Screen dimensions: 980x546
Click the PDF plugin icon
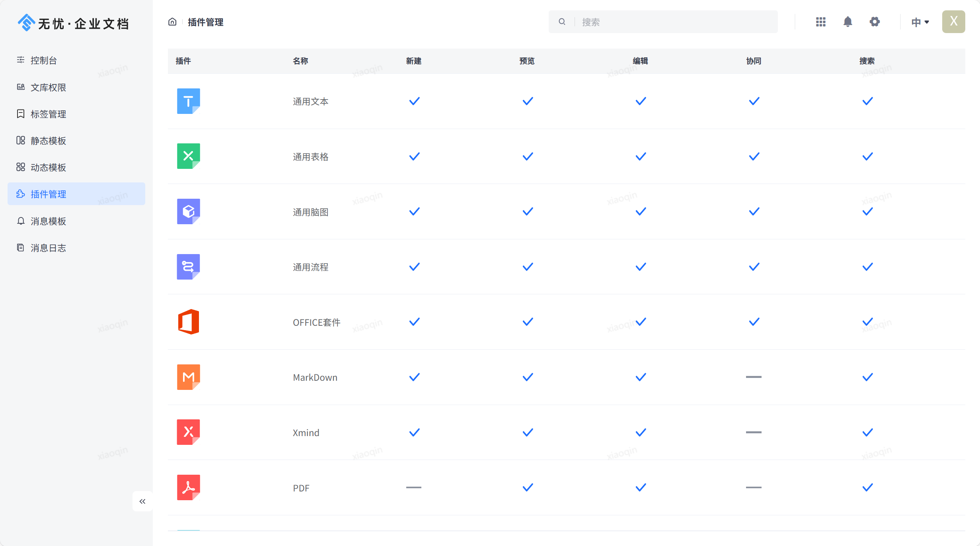188,487
